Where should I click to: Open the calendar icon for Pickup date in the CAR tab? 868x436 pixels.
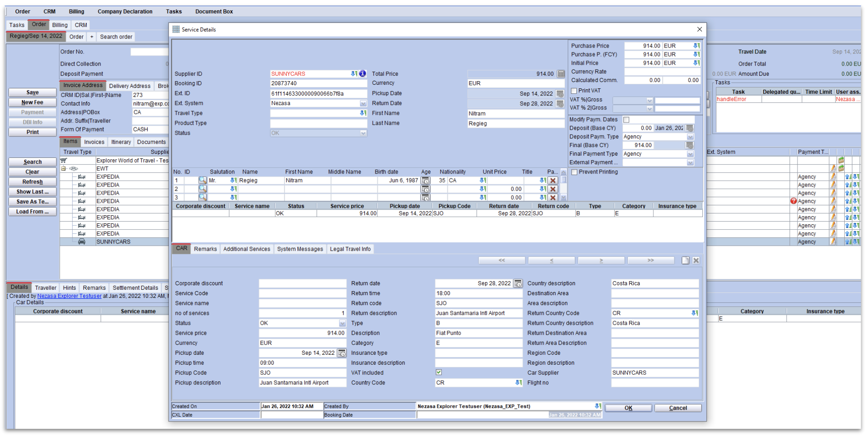pyautogui.click(x=342, y=353)
